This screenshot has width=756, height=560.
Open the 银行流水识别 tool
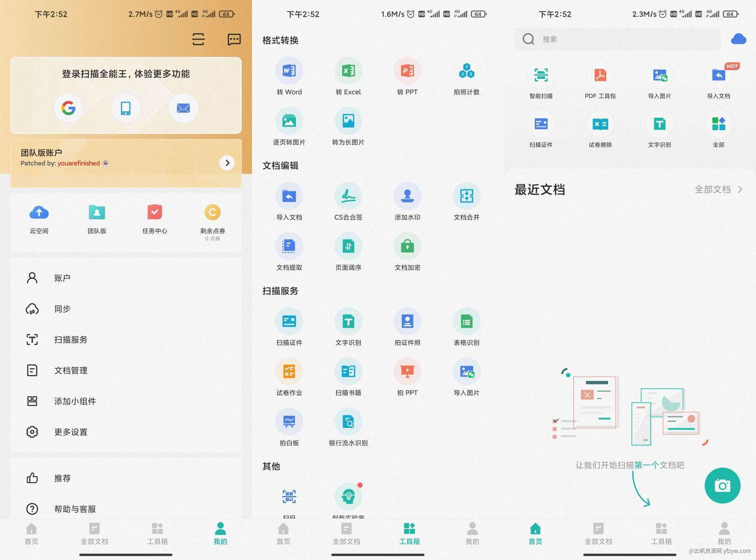(349, 427)
